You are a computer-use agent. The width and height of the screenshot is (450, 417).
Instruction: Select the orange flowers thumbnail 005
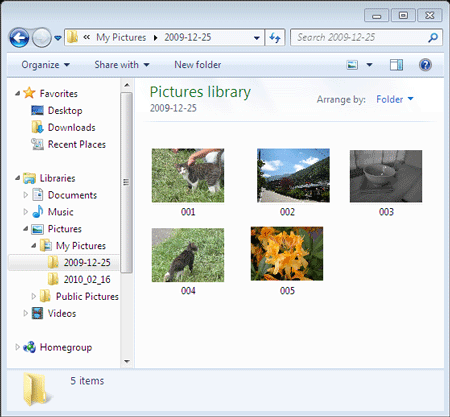[x=287, y=254]
